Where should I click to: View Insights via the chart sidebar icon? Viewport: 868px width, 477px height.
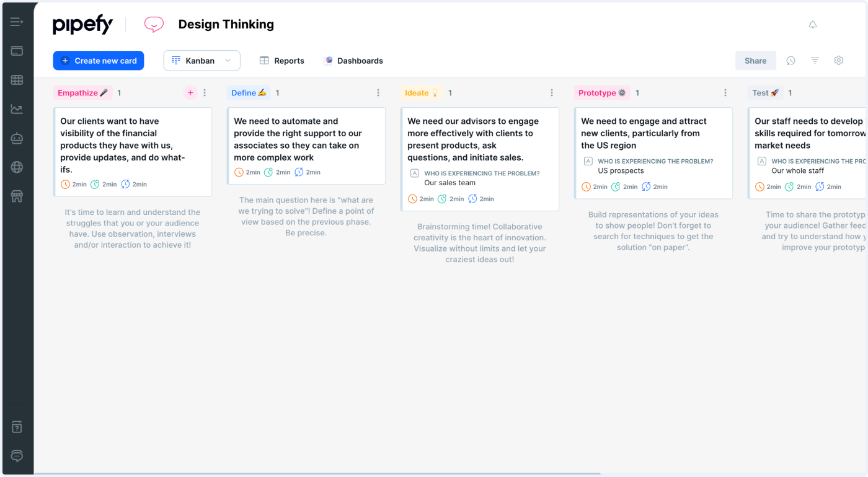click(x=17, y=108)
